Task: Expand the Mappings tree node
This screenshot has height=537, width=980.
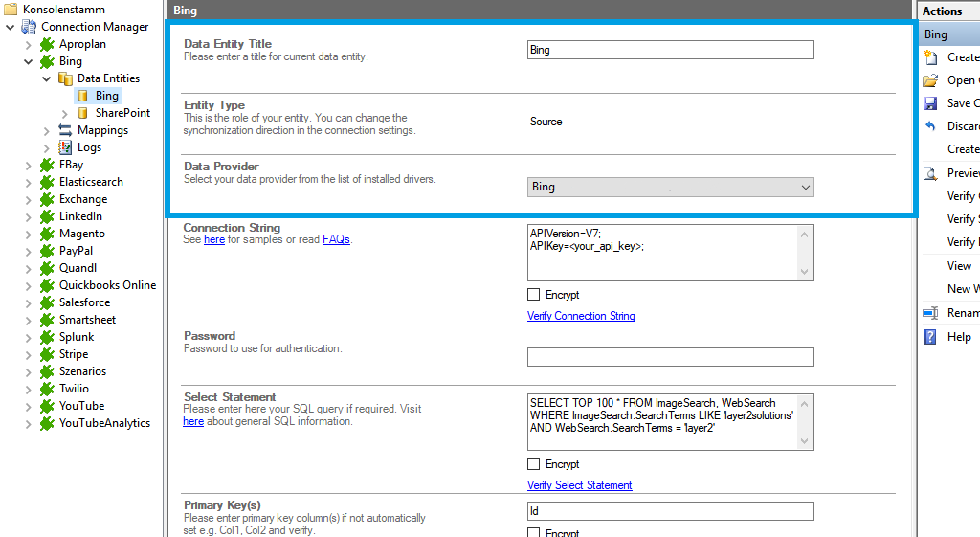Action: [x=46, y=130]
